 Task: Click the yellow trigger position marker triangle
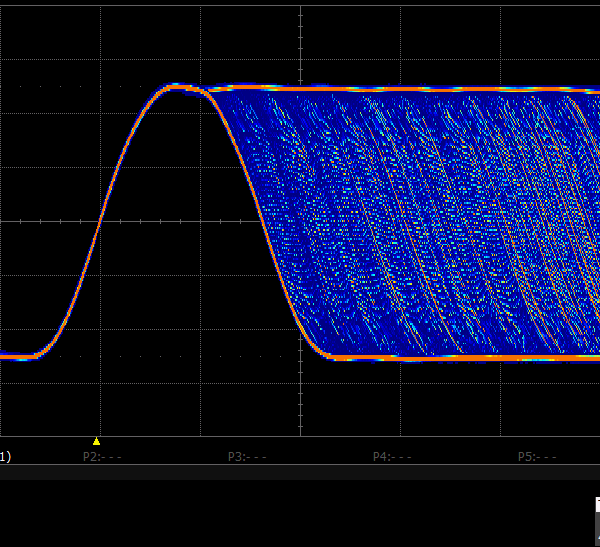click(x=96, y=441)
